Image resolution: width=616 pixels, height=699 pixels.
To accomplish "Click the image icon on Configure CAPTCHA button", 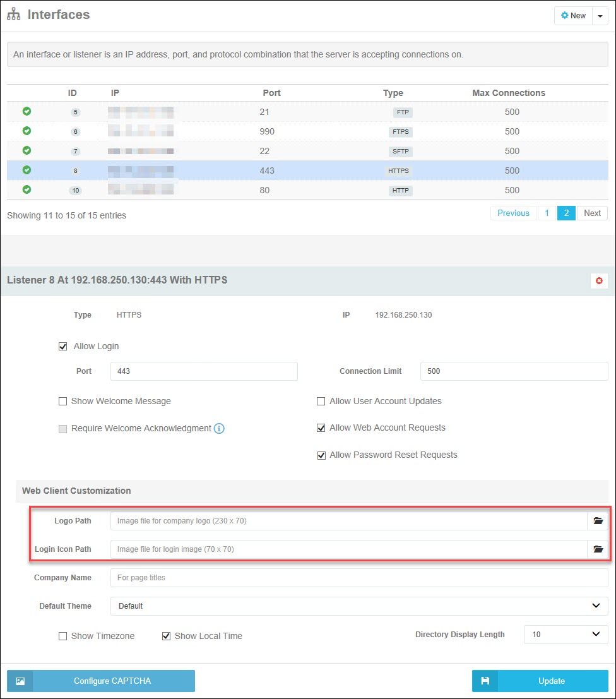I will 20,681.
